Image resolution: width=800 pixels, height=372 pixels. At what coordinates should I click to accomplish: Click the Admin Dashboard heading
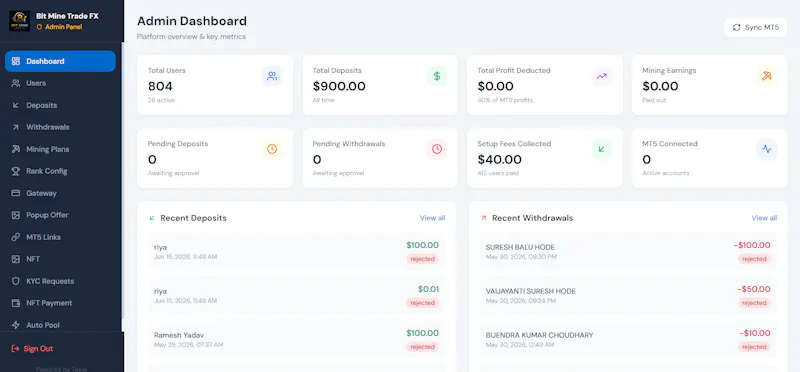(x=192, y=21)
